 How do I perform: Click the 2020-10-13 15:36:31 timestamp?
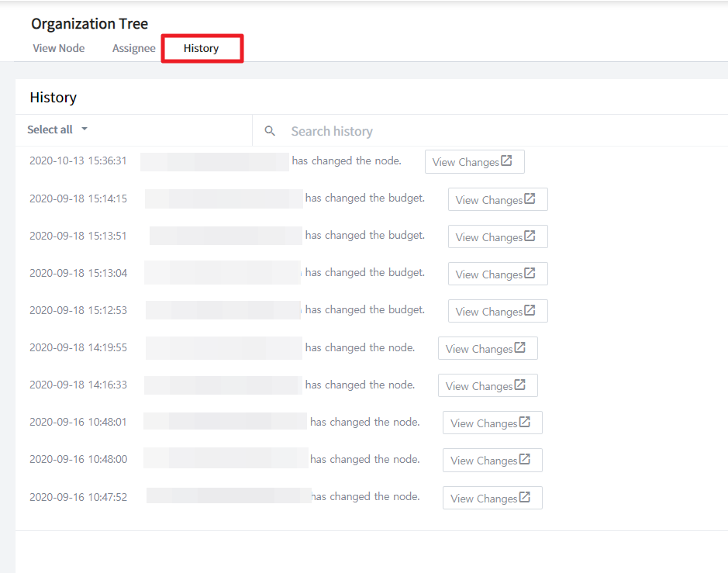pos(78,161)
